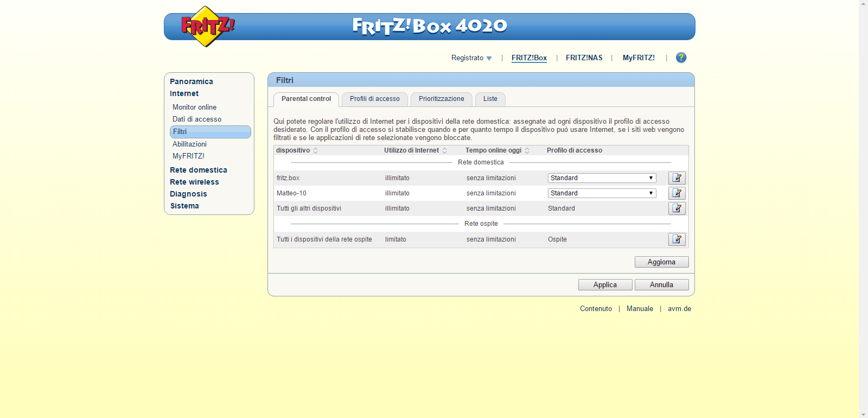Open the MyFRITZ! top menu

(639, 58)
